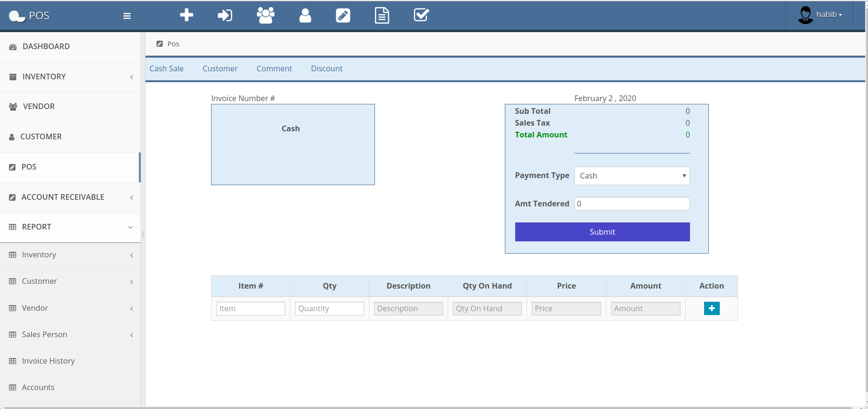Click the pencil edit icon in header
The image size is (868, 409).
pyautogui.click(x=343, y=16)
